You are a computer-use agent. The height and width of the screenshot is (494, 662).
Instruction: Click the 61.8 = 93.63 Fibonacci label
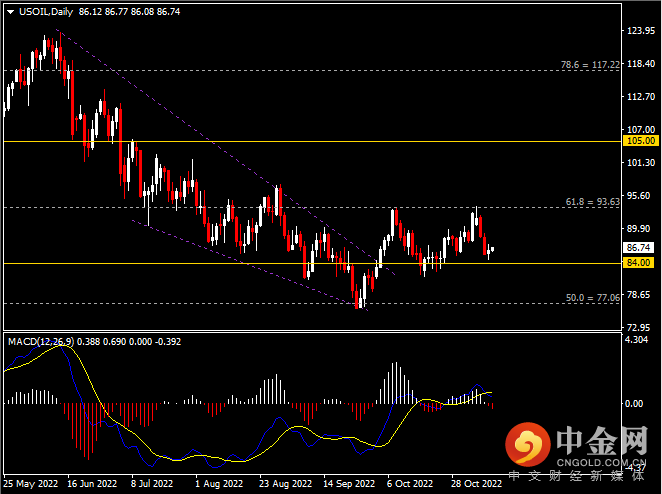tap(593, 202)
